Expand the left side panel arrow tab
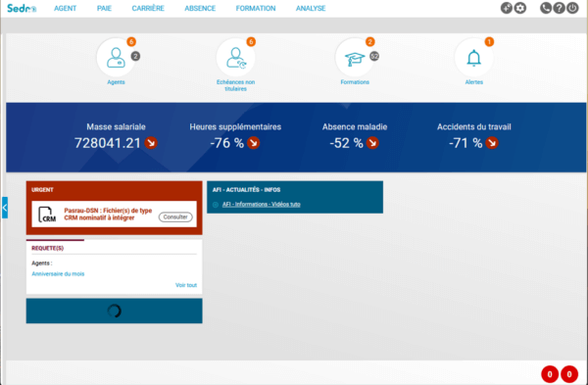This screenshot has height=385, width=588. tap(5, 208)
